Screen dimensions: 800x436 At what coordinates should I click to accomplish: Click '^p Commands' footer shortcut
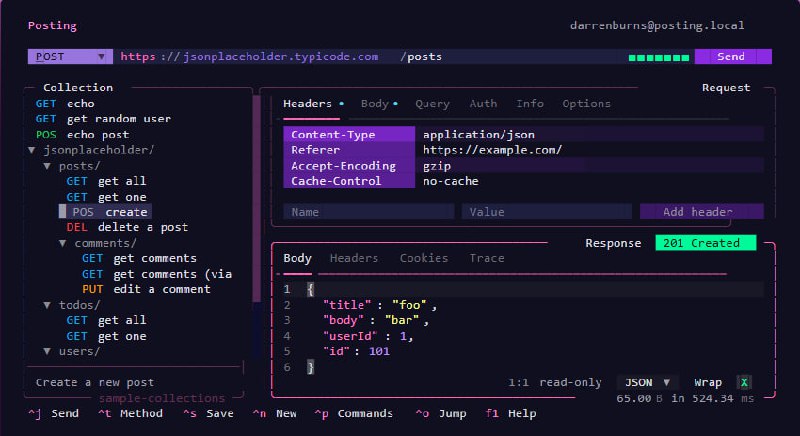[x=354, y=414]
